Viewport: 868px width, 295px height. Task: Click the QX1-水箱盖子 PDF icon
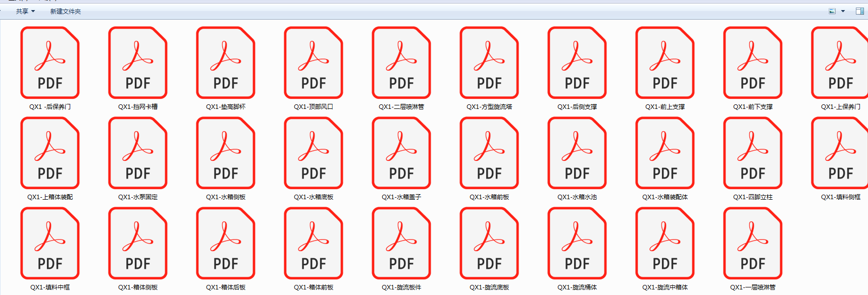point(401,153)
